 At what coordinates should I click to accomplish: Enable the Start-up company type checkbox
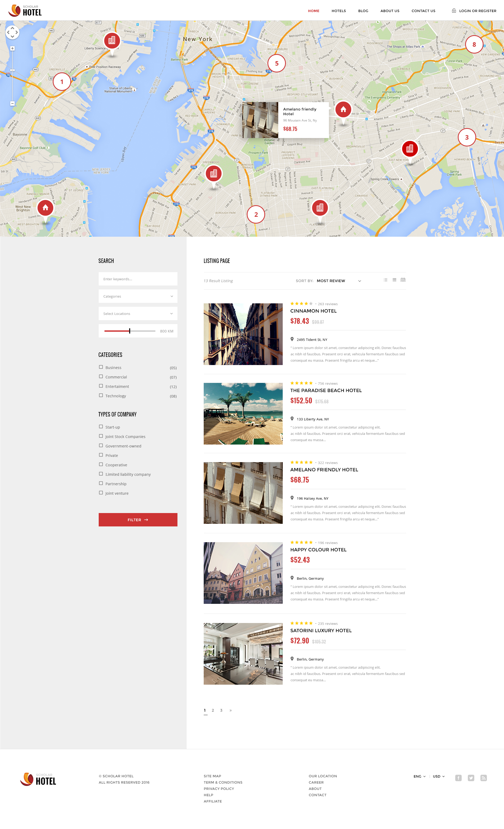[x=101, y=427]
